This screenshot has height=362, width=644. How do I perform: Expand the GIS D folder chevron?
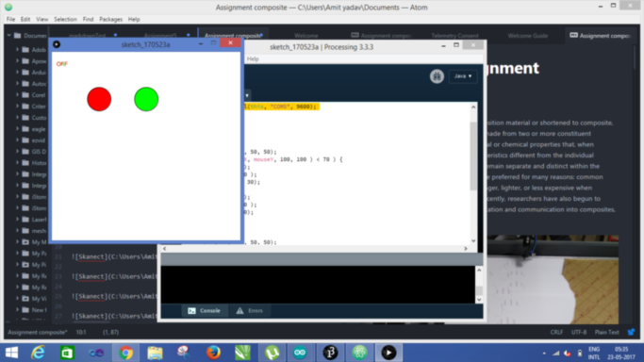[x=17, y=152]
